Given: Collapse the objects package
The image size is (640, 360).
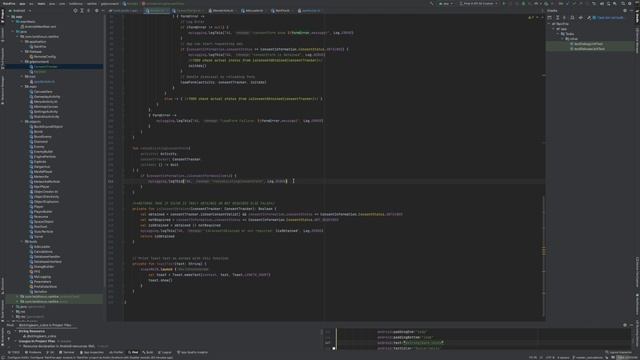Looking at the screenshot, I should pos(22,122).
